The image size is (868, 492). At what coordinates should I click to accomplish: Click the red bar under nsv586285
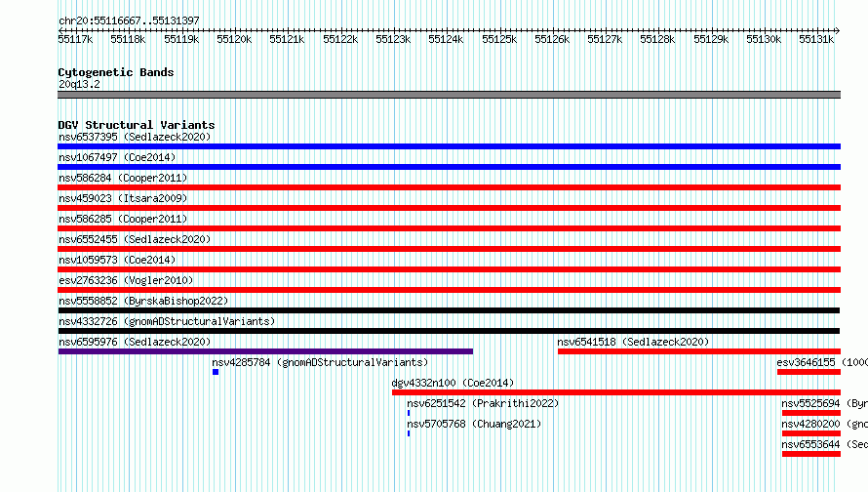(x=449, y=228)
